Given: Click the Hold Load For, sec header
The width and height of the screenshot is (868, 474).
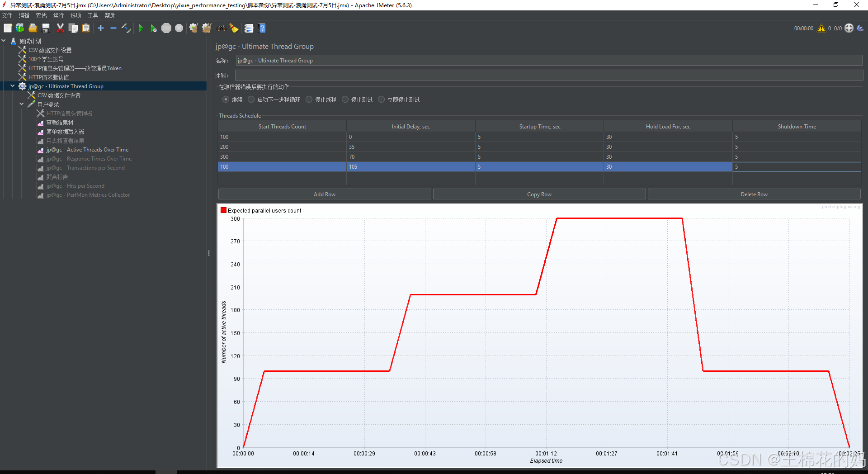Looking at the screenshot, I should (x=668, y=127).
